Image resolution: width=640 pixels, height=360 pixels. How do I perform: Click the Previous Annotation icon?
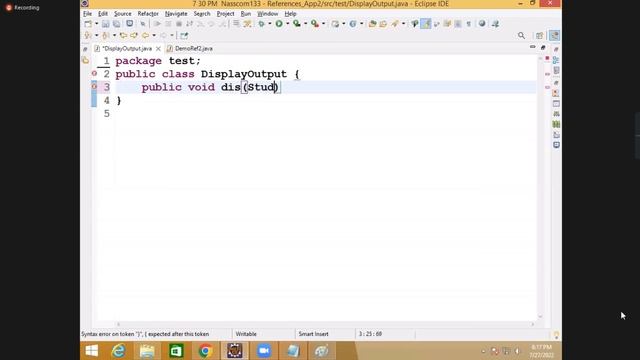point(106,36)
